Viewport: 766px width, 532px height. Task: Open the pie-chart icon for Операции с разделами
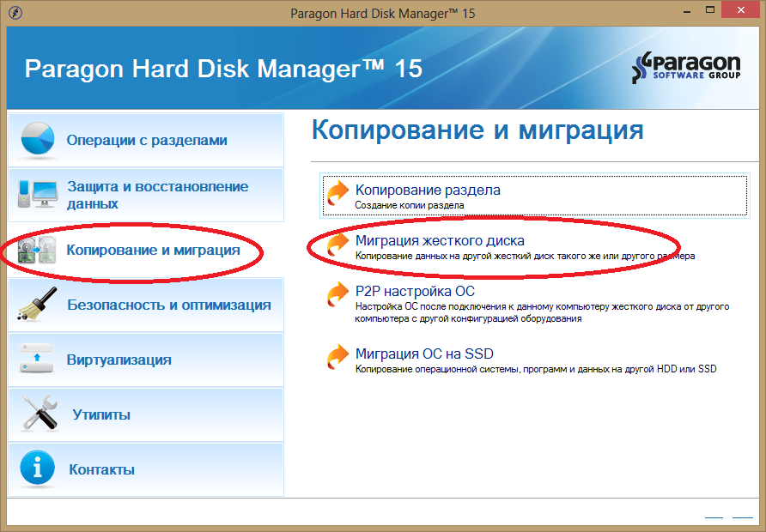tap(38, 141)
